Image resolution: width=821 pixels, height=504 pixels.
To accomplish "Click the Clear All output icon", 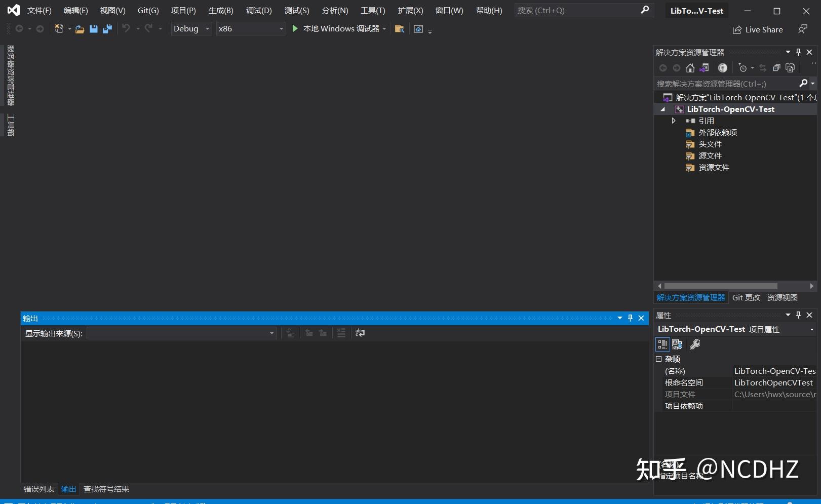I will tap(341, 333).
